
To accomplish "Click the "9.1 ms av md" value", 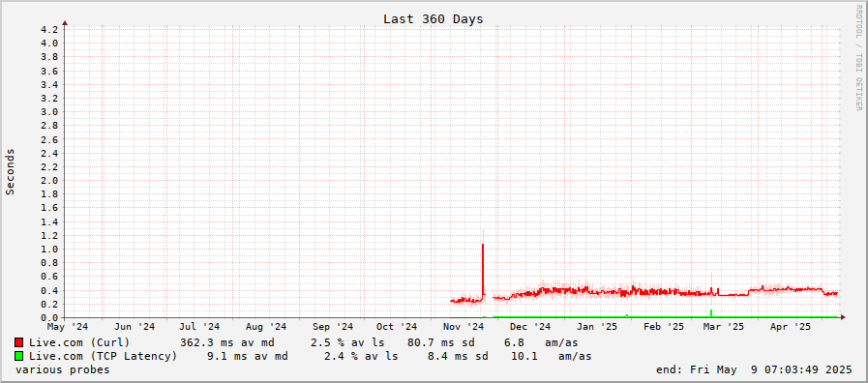I will pyautogui.click(x=248, y=357).
